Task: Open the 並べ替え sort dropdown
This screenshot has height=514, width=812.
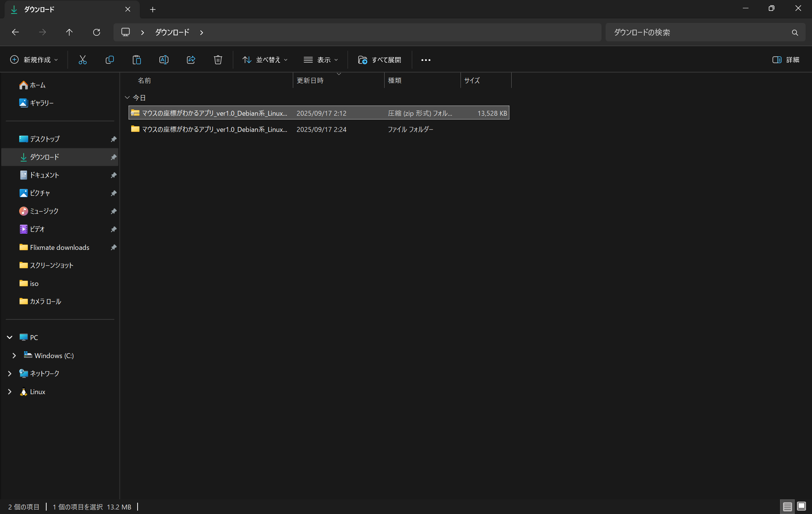Action: click(265, 60)
